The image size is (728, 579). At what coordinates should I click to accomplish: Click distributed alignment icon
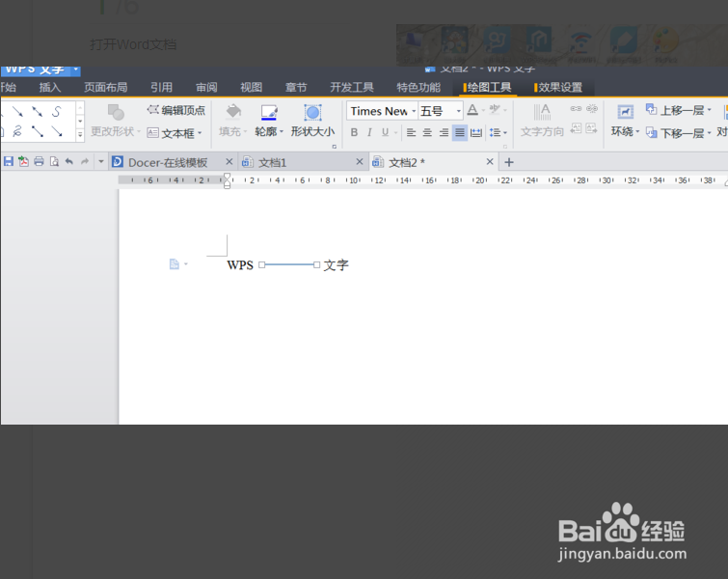pyautogui.click(x=476, y=132)
